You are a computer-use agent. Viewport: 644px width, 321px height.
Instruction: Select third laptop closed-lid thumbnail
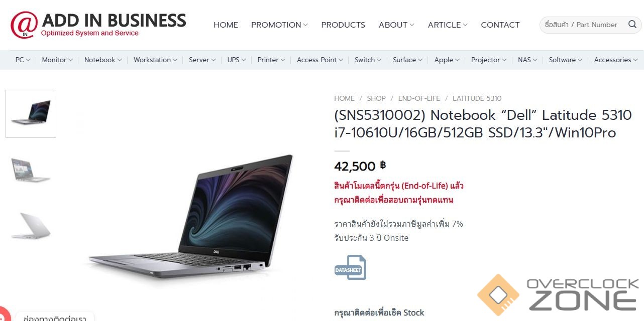pyautogui.click(x=31, y=225)
